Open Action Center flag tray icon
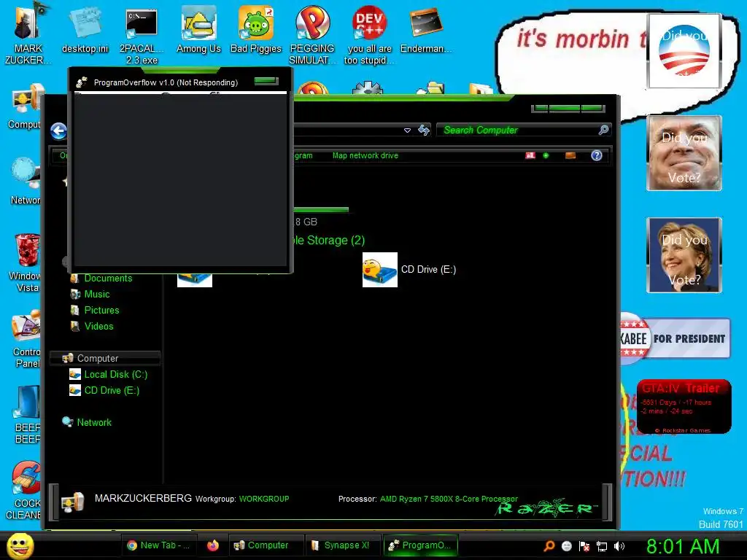747x560 pixels. coord(584,546)
